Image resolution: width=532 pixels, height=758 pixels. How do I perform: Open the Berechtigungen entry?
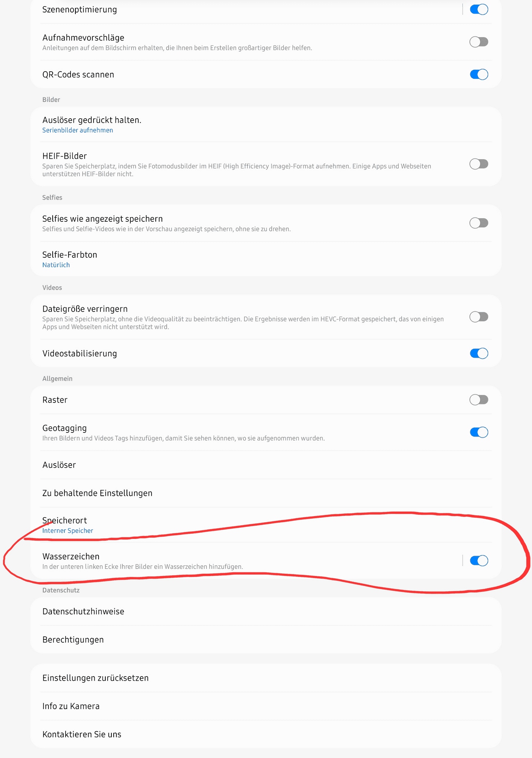pos(266,639)
